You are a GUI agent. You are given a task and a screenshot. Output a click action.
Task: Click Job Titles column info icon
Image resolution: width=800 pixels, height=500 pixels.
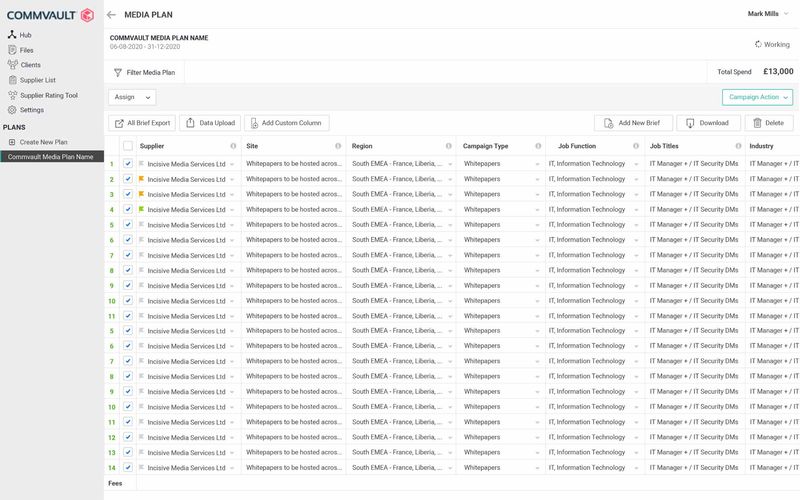tap(738, 146)
